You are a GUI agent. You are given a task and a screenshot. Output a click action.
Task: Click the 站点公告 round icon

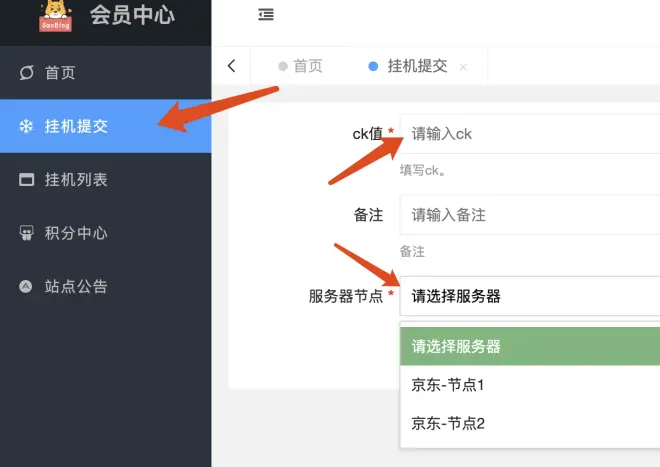pyautogui.click(x=26, y=287)
